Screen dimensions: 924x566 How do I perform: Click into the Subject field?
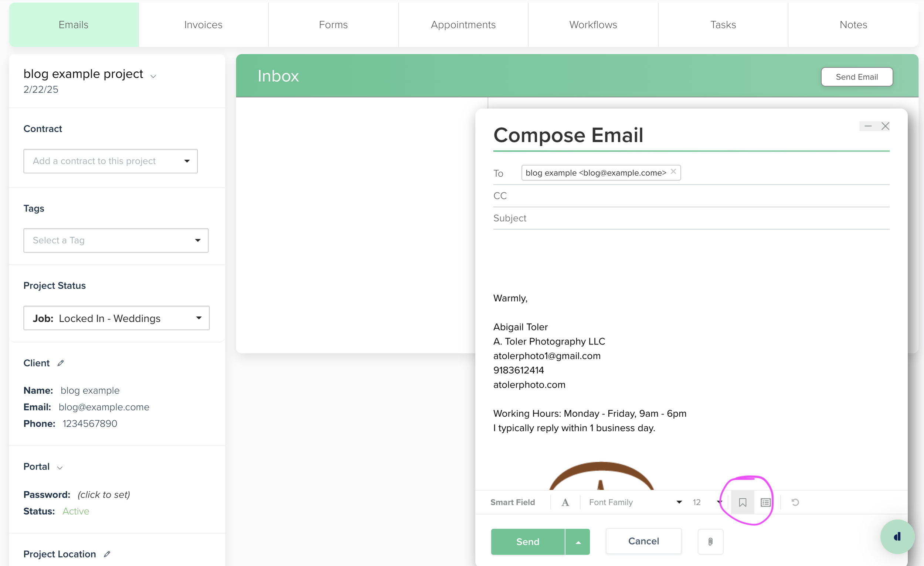click(x=691, y=218)
